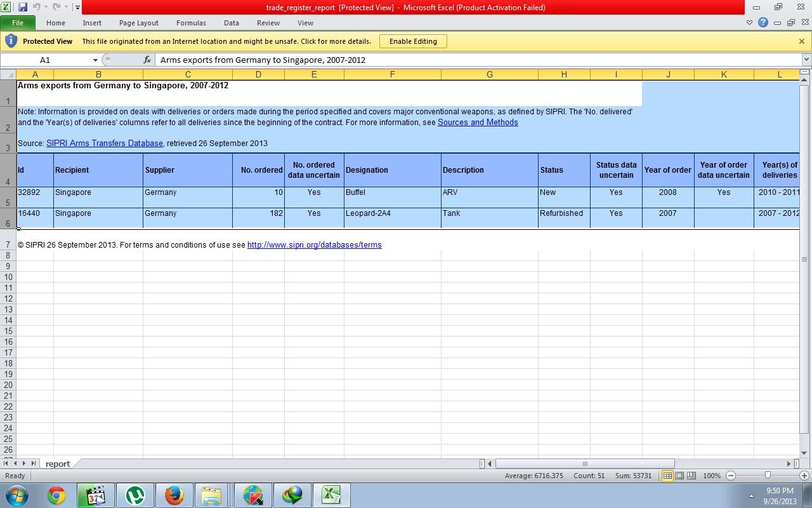Click the 100% zoom level button
The image size is (812, 508).
[x=712, y=476]
